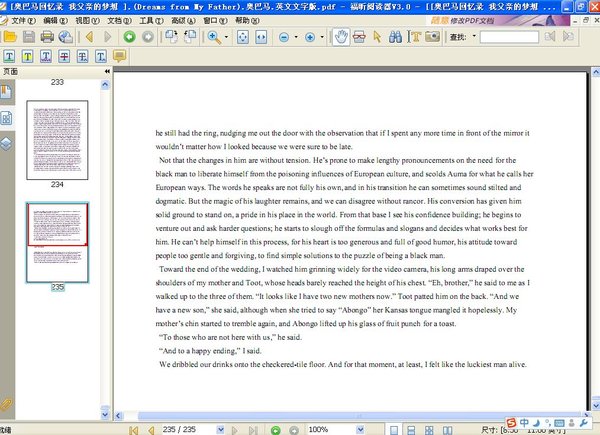600x435 pixels.
Task: Select the arrow annotation selection tool
Action: tap(377, 37)
